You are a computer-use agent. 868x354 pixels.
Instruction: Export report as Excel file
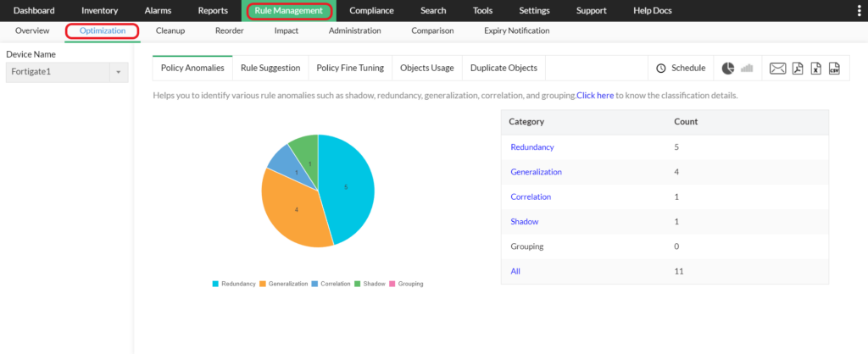pyautogui.click(x=816, y=69)
